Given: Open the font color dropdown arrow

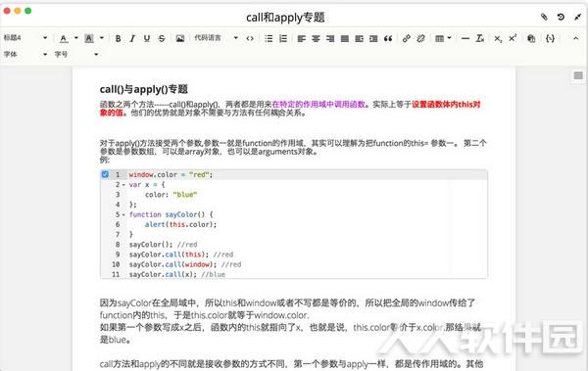Looking at the screenshot, I should point(76,38).
